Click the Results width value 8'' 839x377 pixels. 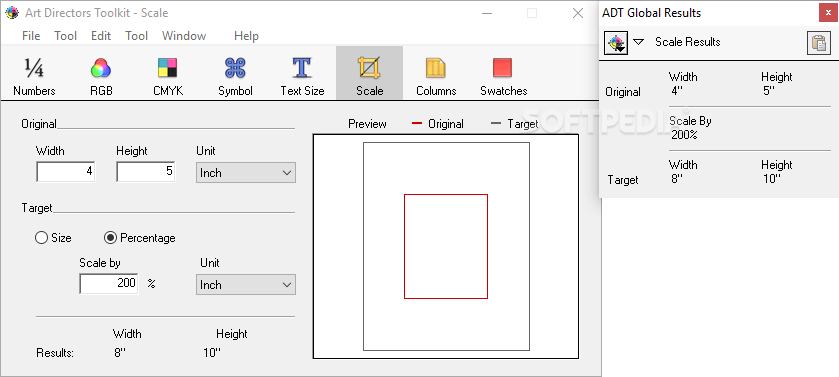coord(119,353)
